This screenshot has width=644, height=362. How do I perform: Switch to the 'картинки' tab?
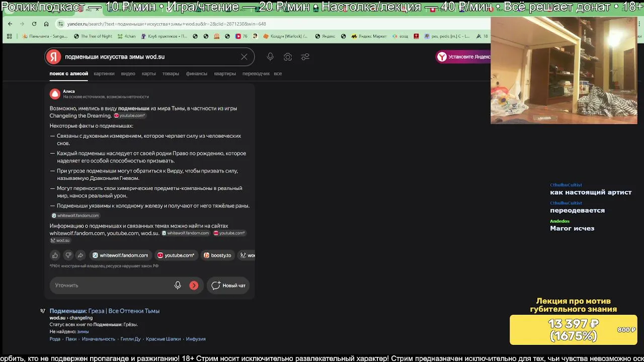(x=104, y=73)
